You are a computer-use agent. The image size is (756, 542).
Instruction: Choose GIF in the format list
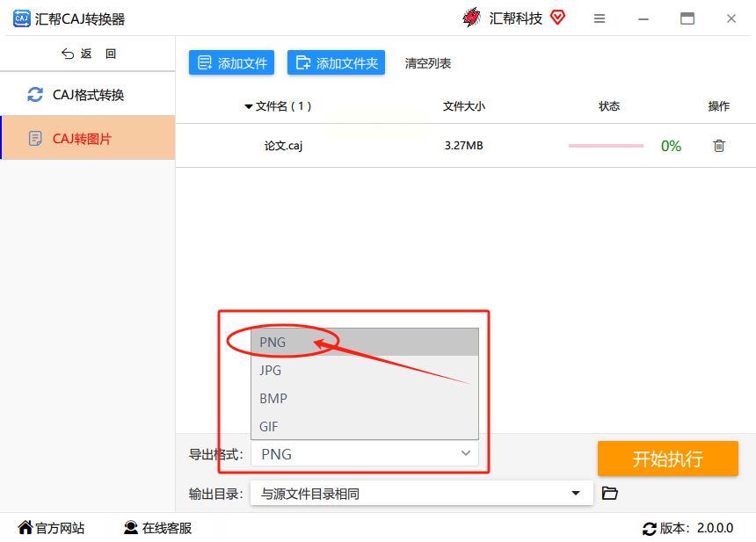coord(365,426)
